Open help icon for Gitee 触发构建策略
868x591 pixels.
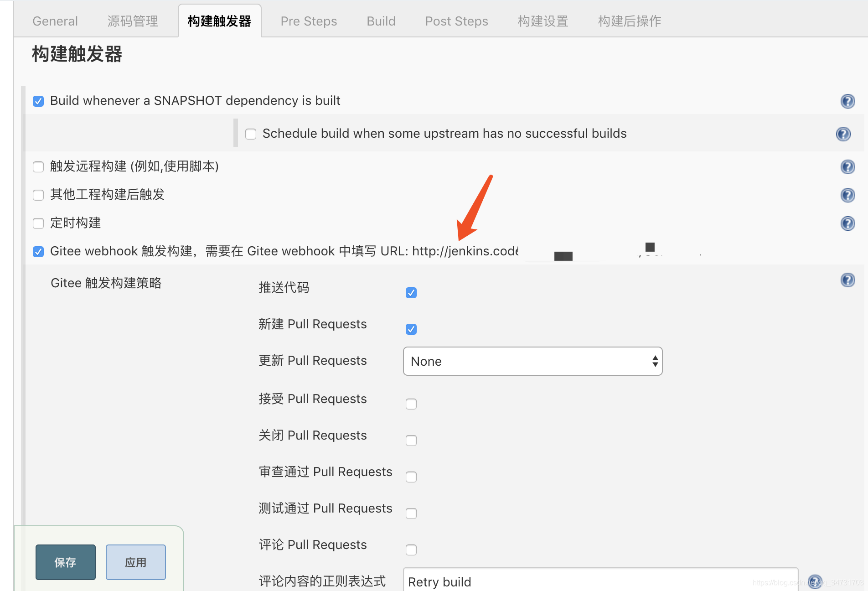click(x=847, y=280)
